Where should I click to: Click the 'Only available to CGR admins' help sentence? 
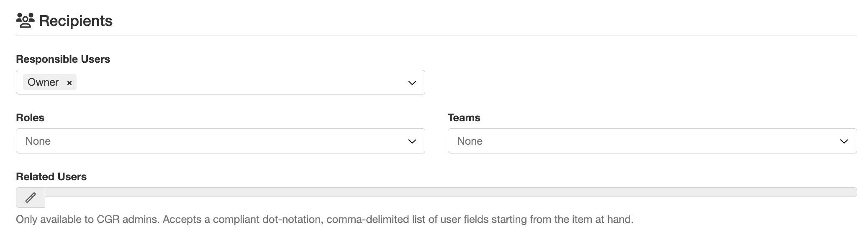(x=88, y=220)
